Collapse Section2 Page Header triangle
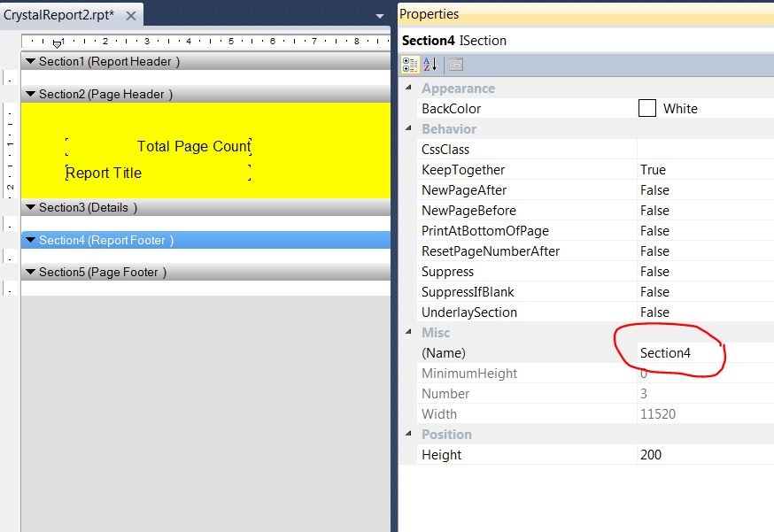 coord(31,94)
